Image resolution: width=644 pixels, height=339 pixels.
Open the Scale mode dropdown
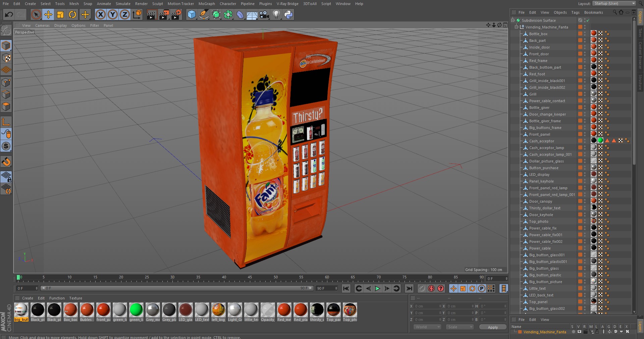tap(459, 327)
